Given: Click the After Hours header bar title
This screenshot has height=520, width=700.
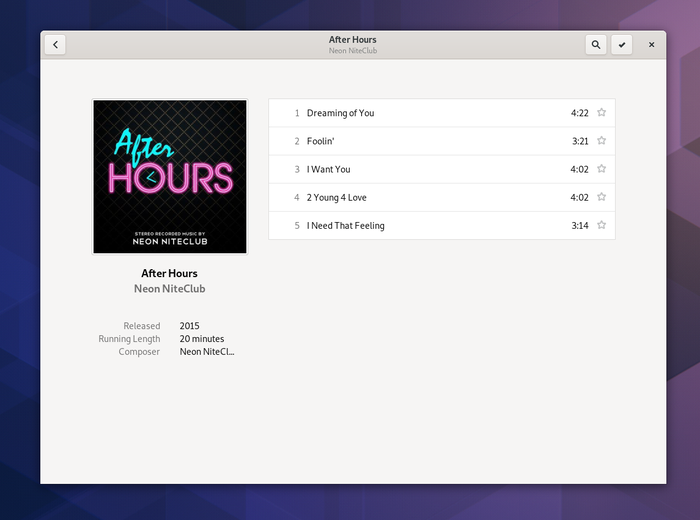Looking at the screenshot, I should pos(352,40).
